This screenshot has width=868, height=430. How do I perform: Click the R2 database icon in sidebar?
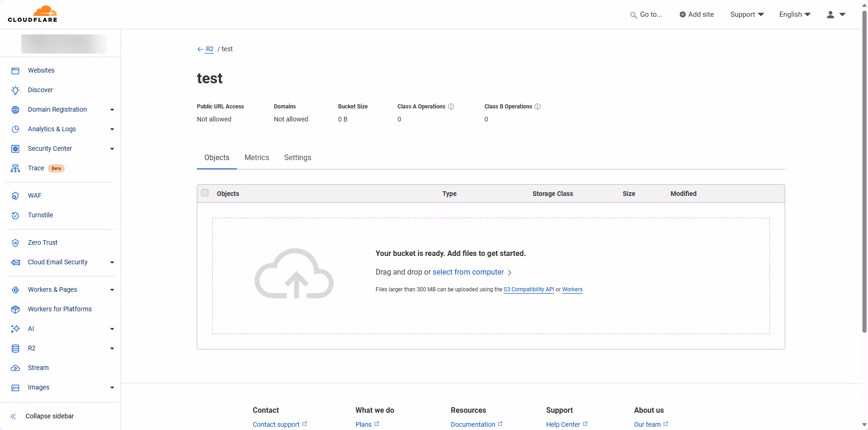click(15, 349)
